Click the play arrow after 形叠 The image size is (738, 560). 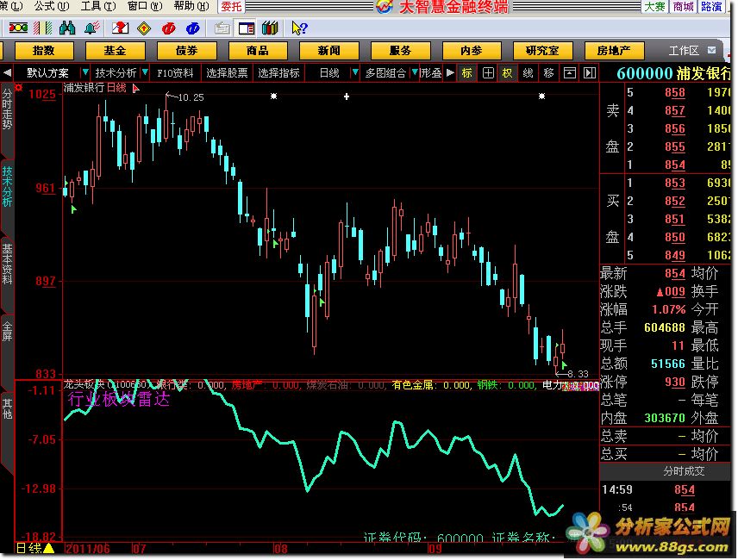coord(450,73)
